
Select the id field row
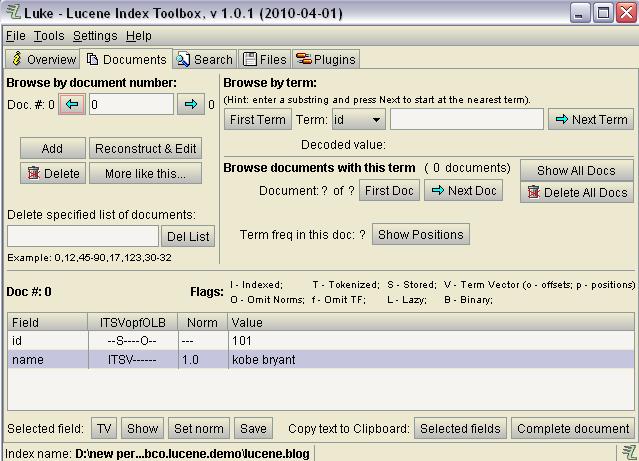(321, 340)
